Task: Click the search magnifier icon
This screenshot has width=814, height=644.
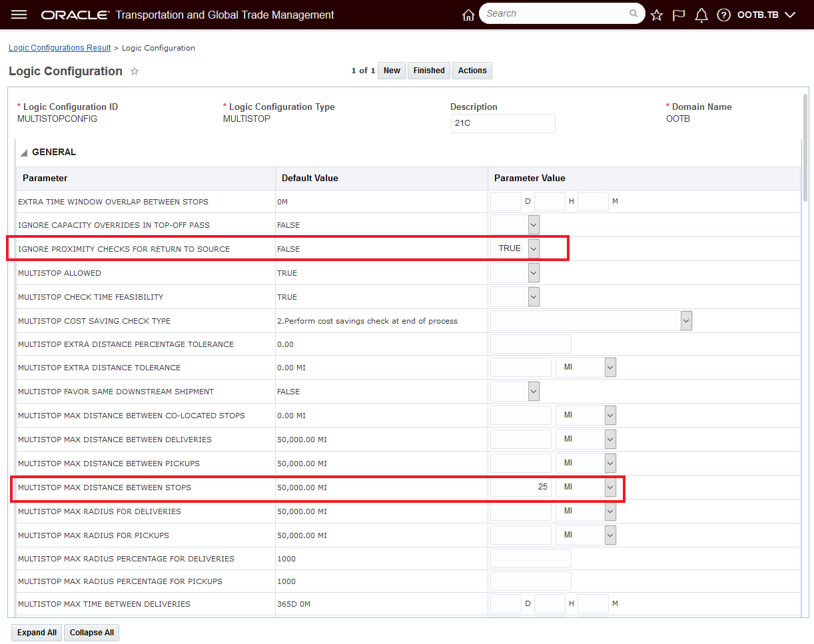Action: pyautogui.click(x=633, y=13)
